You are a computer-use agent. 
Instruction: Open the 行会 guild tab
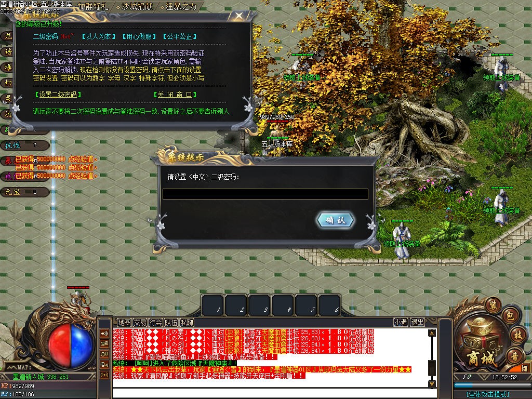click(x=155, y=322)
